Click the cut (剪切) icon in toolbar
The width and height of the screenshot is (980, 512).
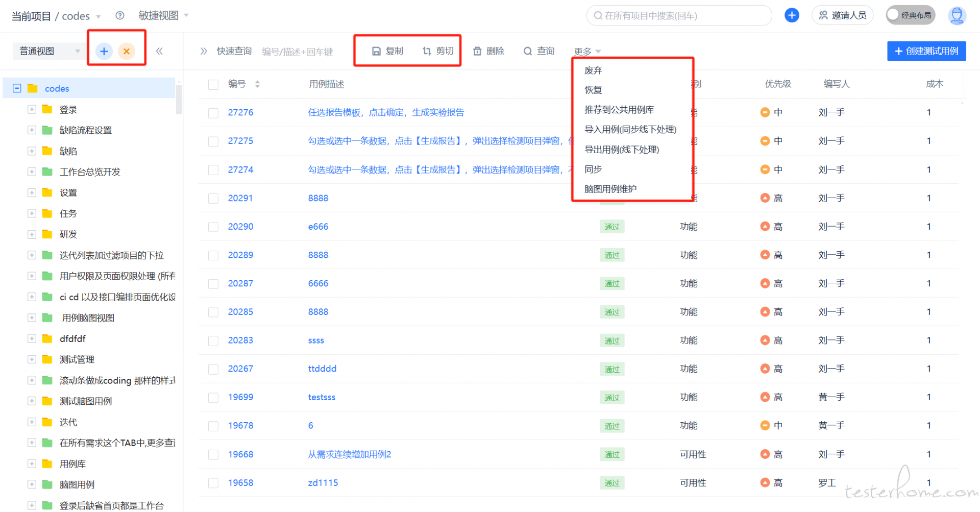(x=427, y=51)
